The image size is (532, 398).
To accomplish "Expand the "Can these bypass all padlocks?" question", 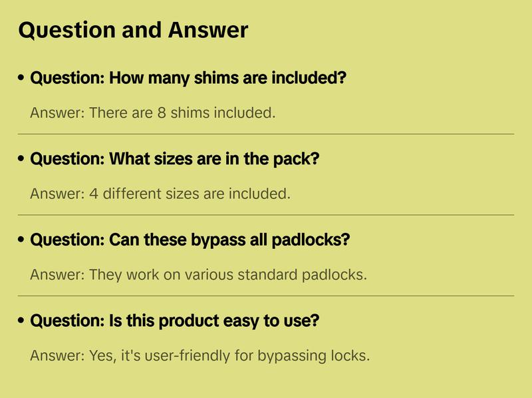I will click(190, 240).
